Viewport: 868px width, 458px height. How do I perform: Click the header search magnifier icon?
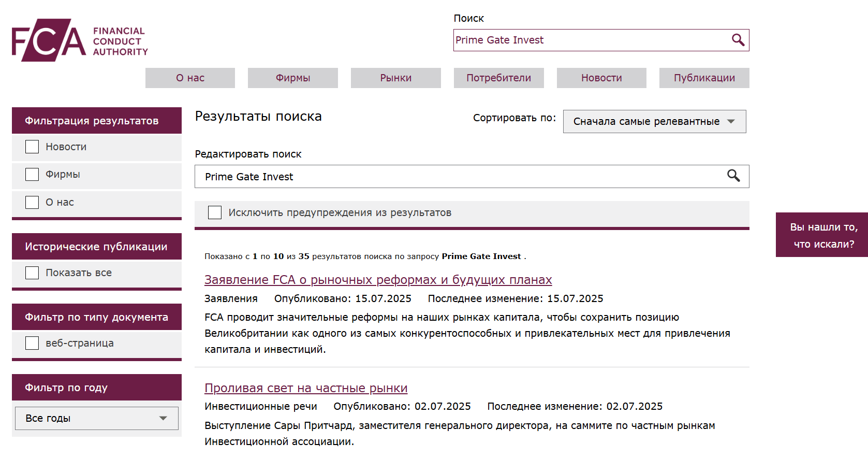pos(738,40)
